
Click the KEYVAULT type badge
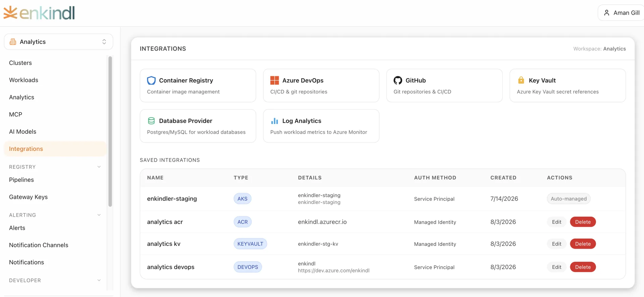(x=250, y=244)
